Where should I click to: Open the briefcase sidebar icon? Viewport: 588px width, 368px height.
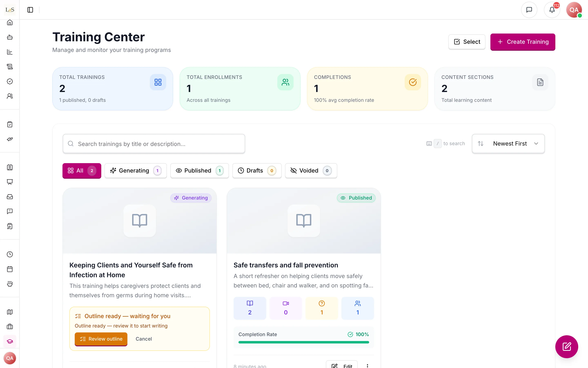point(10,327)
